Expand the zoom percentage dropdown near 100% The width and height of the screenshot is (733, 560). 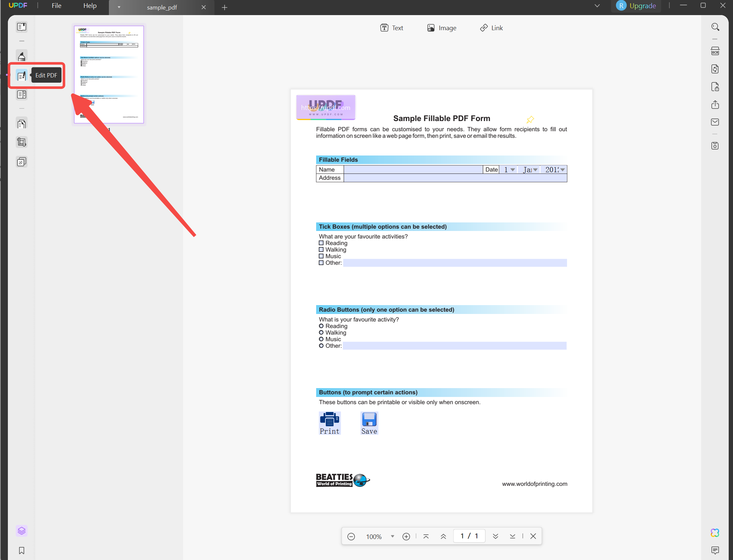(x=392, y=536)
